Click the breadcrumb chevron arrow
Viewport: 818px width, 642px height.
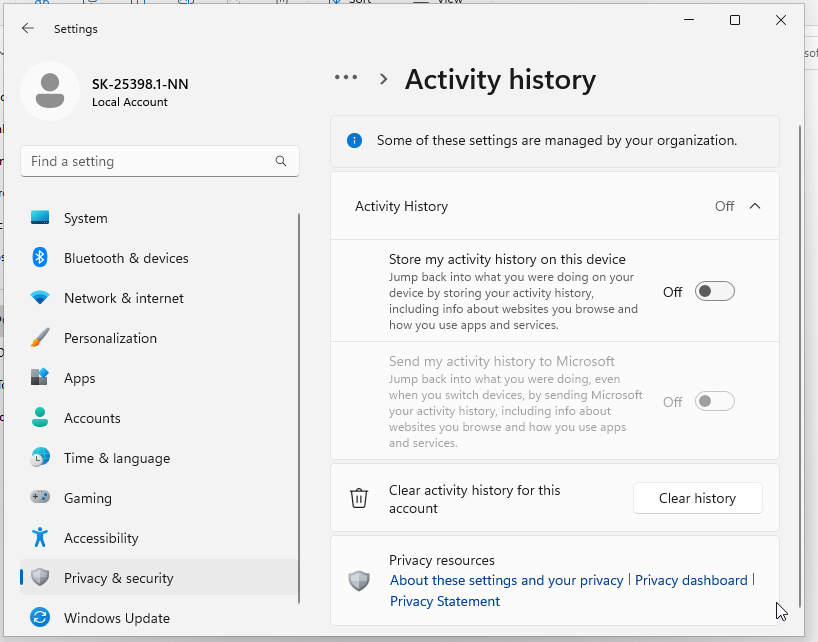[384, 79]
